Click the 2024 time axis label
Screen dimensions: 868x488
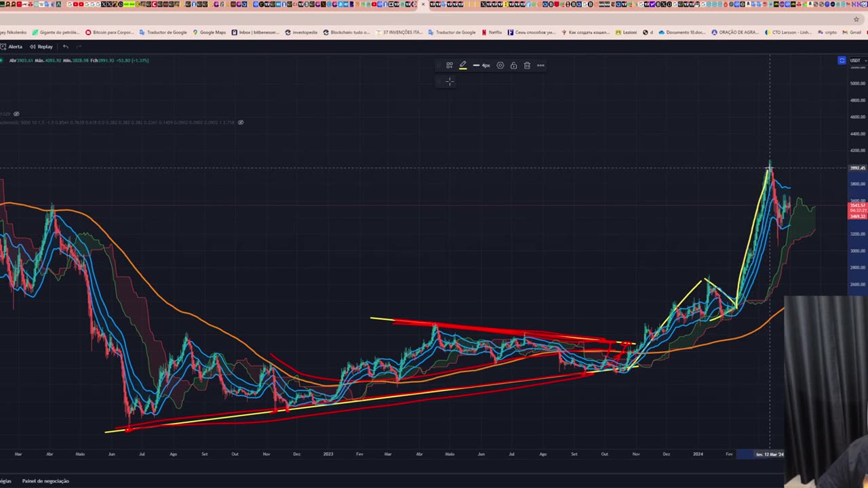point(698,454)
